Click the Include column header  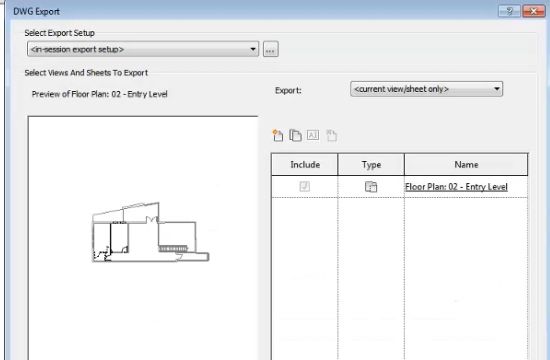[x=304, y=165]
